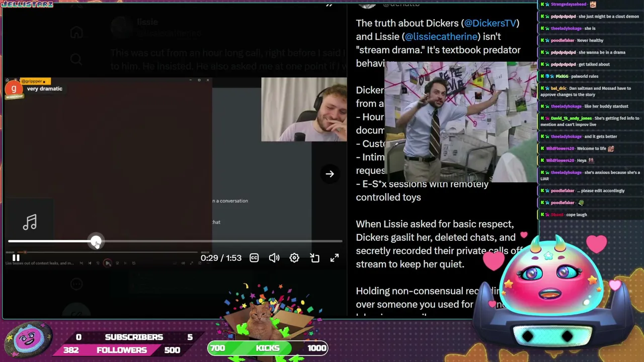Go to next media with arrow button
The height and width of the screenshot is (362, 644).
pos(330,174)
